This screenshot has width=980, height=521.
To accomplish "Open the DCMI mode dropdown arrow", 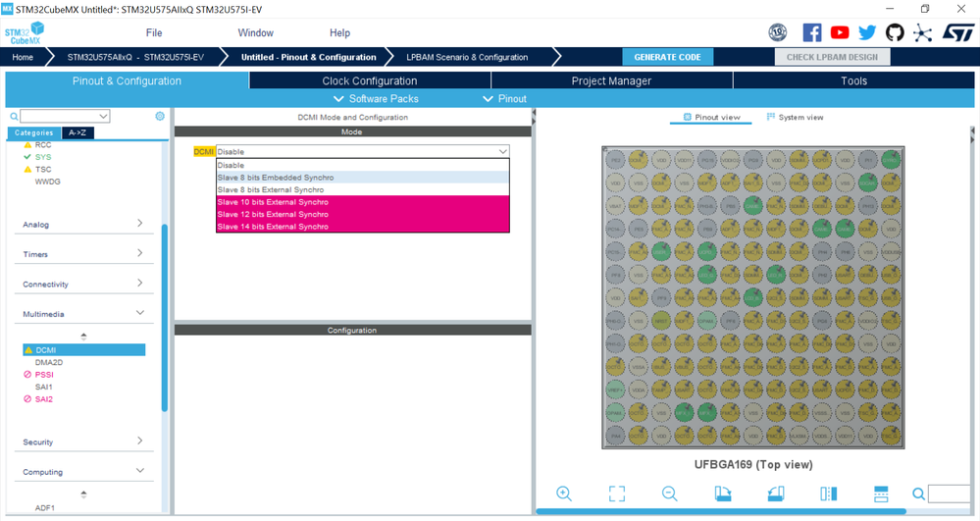I will [x=502, y=151].
